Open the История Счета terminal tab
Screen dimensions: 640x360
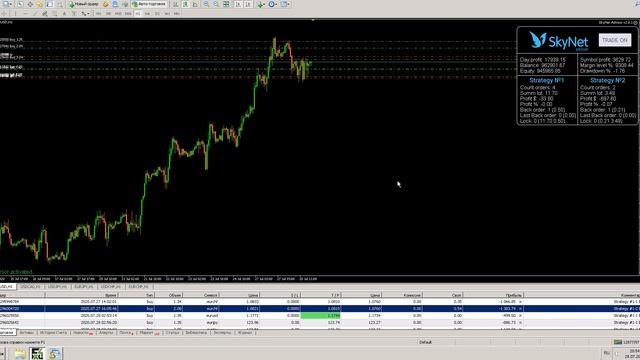53,333
